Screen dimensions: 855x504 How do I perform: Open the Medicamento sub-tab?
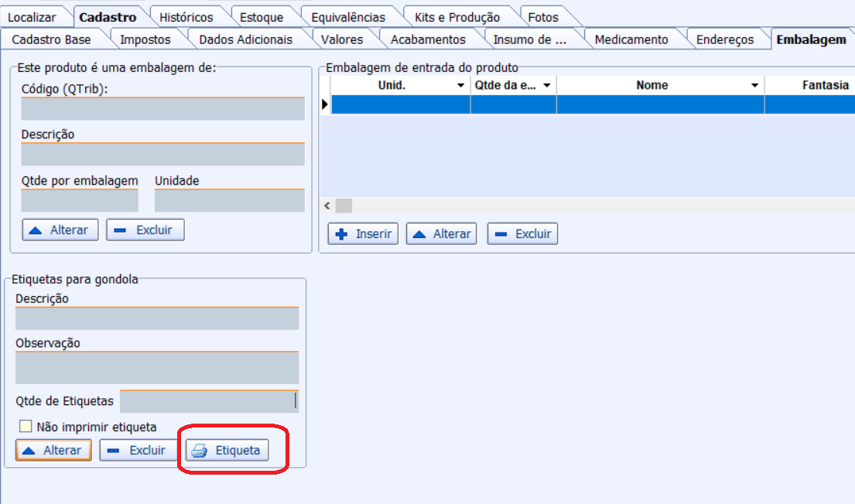631,39
